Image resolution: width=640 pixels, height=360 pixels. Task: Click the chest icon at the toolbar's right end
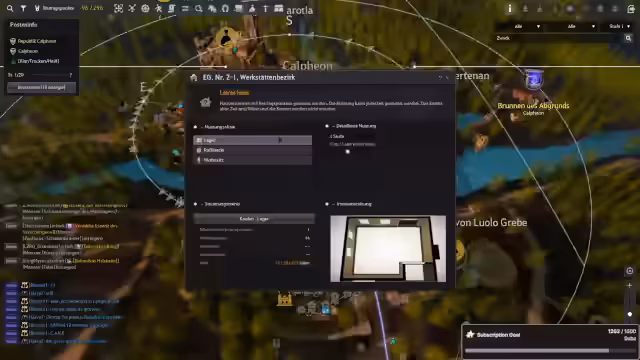point(279,8)
